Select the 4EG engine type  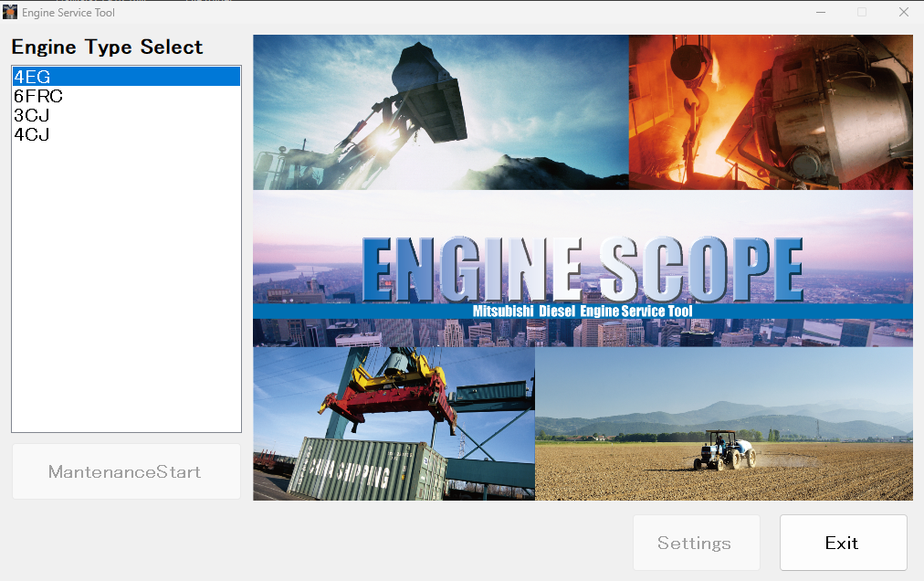coord(126,77)
